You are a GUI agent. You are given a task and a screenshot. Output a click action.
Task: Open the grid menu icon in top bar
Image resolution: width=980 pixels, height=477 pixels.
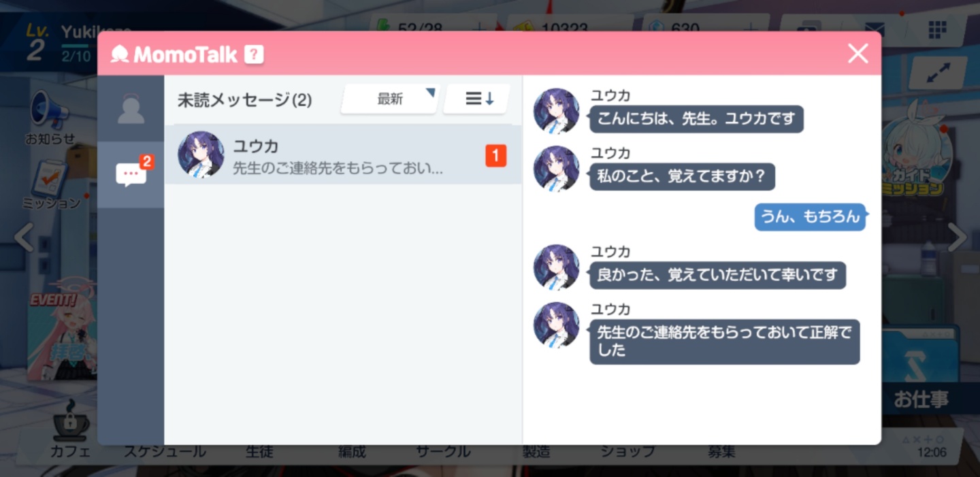point(937,30)
